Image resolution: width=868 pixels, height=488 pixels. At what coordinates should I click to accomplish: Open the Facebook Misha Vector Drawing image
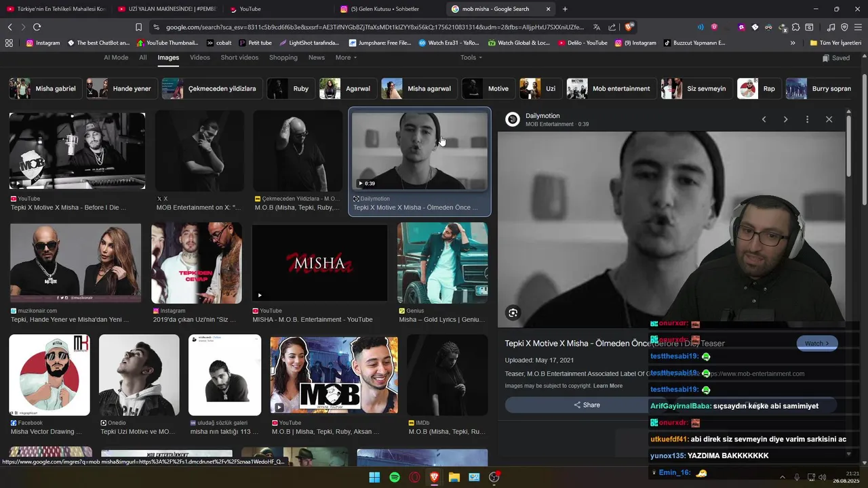click(49, 375)
